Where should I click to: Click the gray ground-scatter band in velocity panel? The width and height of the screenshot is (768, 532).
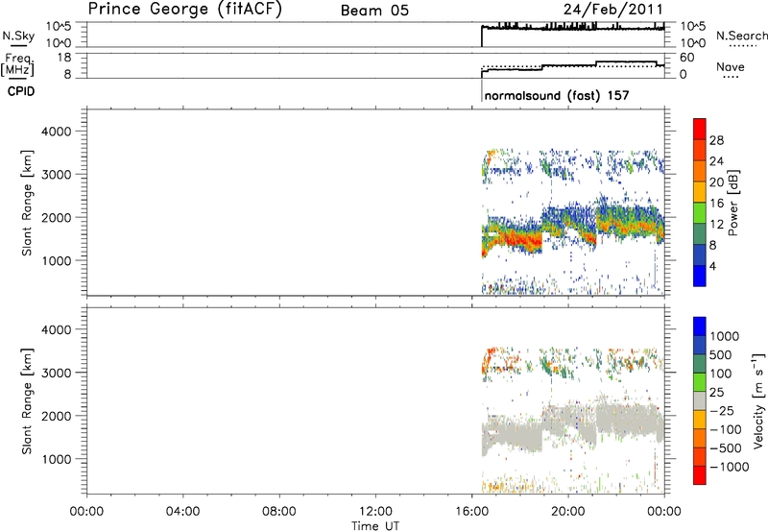point(573,422)
